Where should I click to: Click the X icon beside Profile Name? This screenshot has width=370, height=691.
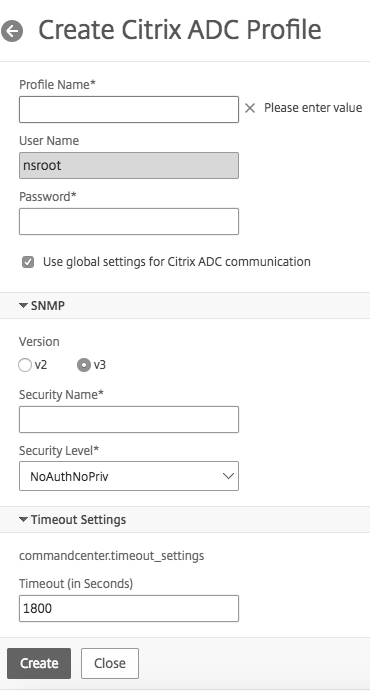point(250,108)
